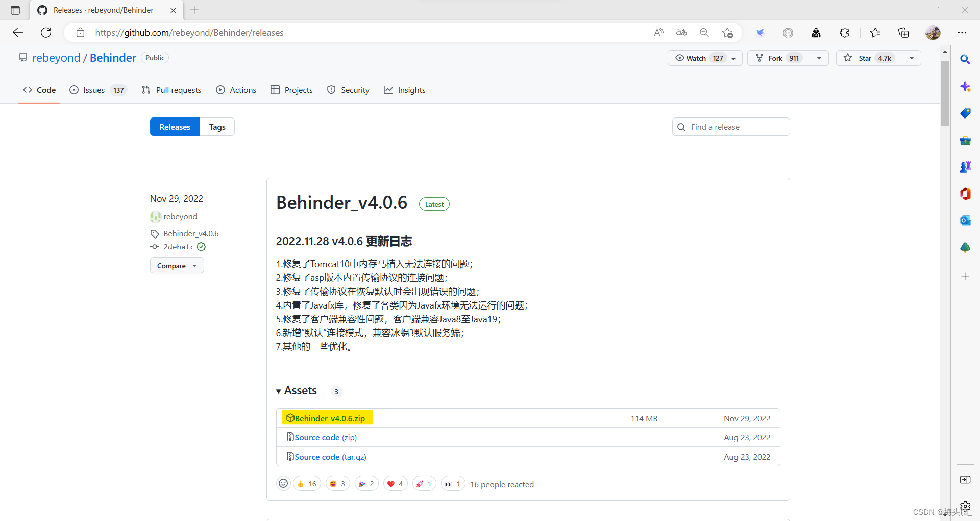The width and height of the screenshot is (980, 521).
Task: Open the Fork options dropdown arrow
Action: click(819, 58)
